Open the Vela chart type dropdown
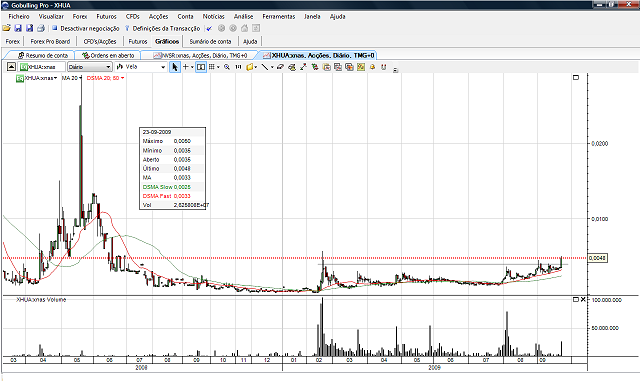 pos(141,67)
